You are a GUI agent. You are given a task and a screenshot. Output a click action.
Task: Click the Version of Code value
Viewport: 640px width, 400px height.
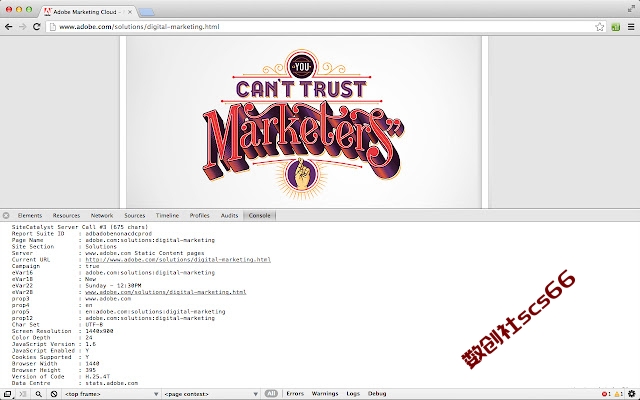coord(98,377)
